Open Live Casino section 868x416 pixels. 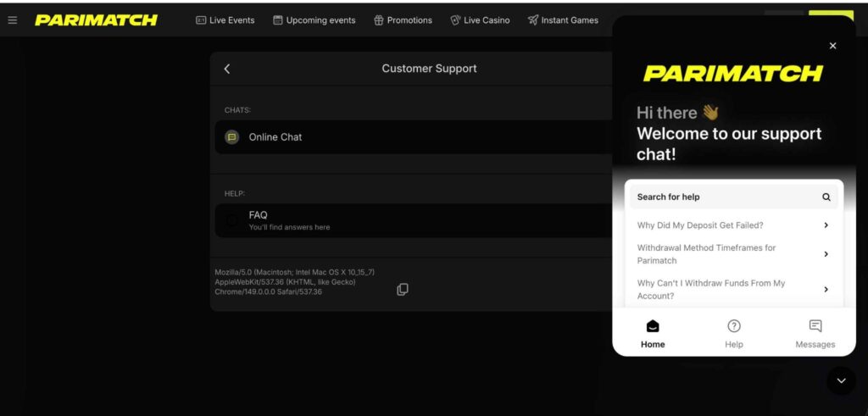pyautogui.click(x=480, y=20)
